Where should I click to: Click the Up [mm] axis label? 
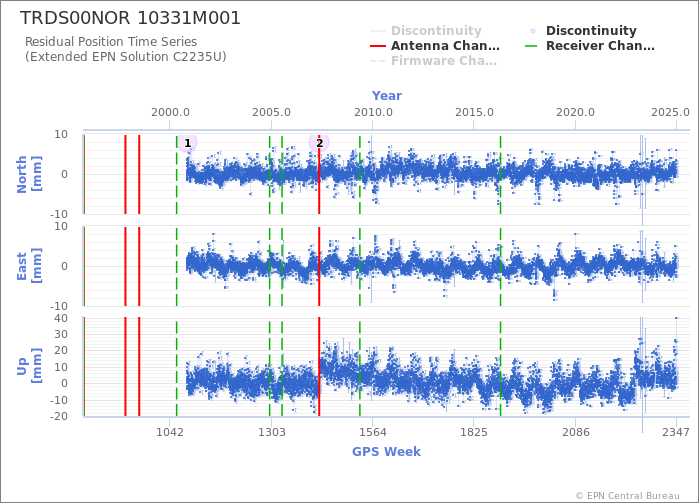pyautogui.click(x=29, y=367)
